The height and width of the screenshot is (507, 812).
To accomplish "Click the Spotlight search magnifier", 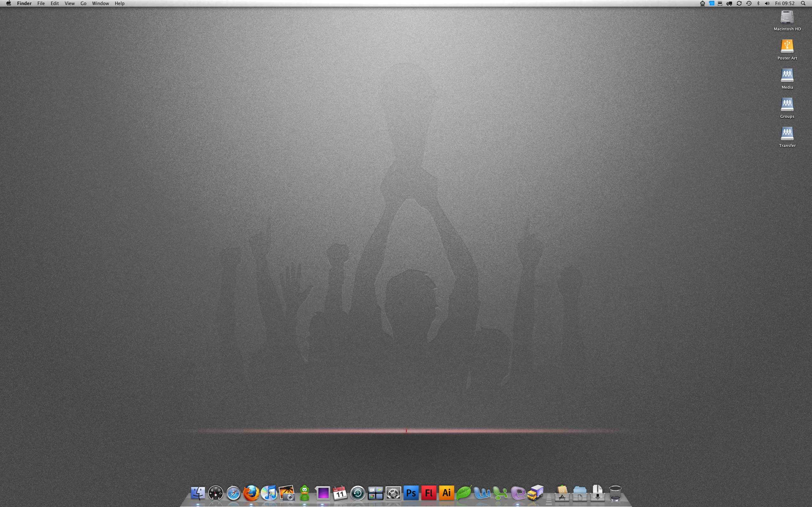I will (x=803, y=3).
